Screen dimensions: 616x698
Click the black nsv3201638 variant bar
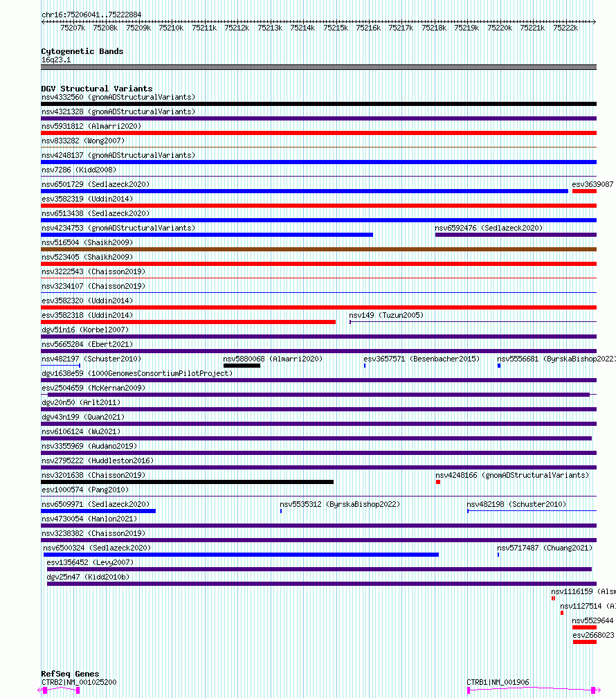coord(187,482)
